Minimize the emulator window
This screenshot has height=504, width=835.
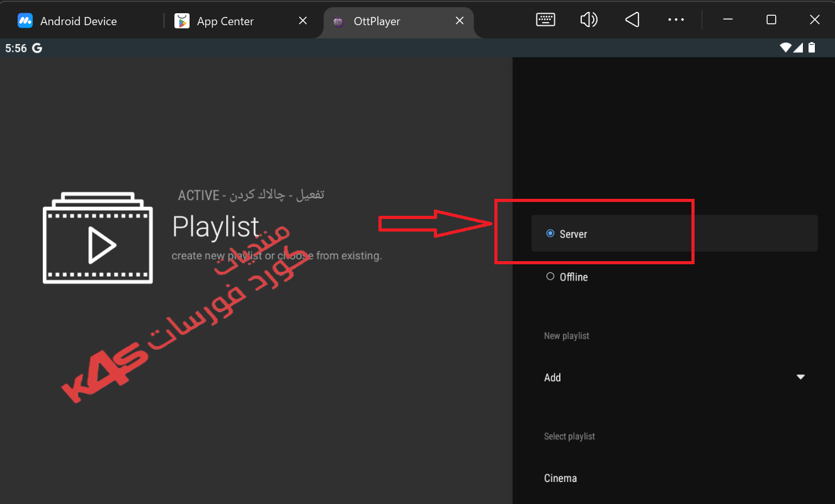click(x=728, y=20)
